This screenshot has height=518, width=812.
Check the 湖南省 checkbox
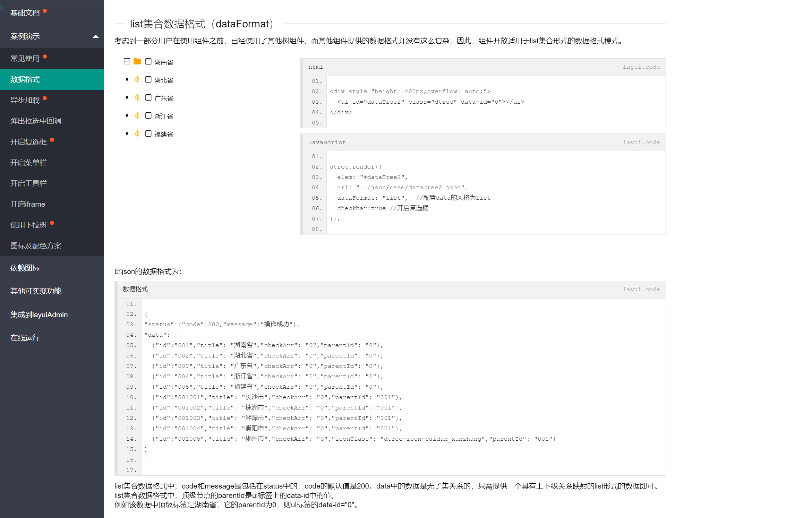click(x=148, y=61)
